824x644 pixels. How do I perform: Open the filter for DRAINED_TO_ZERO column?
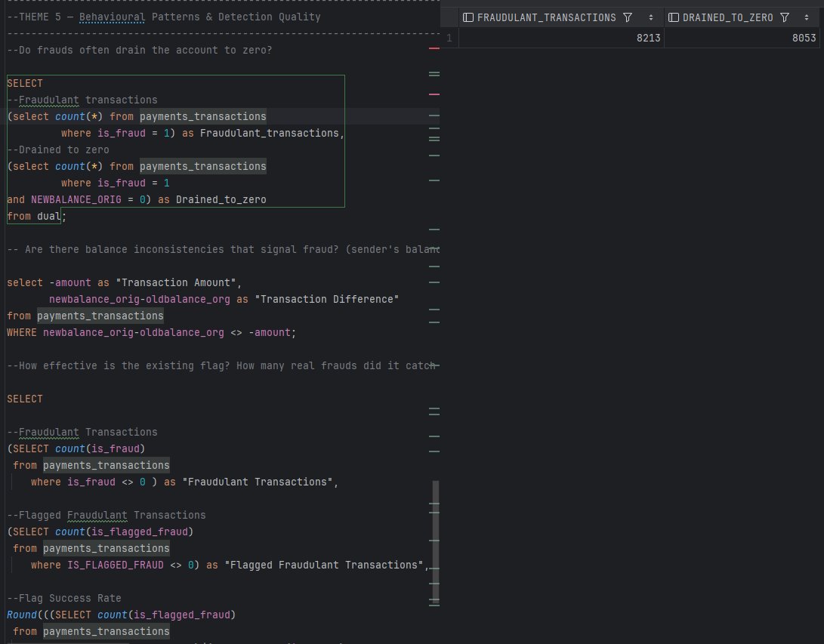coord(785,17)
